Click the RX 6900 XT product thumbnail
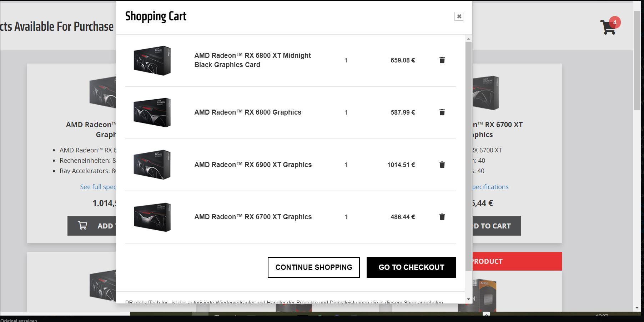The height and width of the screenshot is (322, 644). click(152, 165)
